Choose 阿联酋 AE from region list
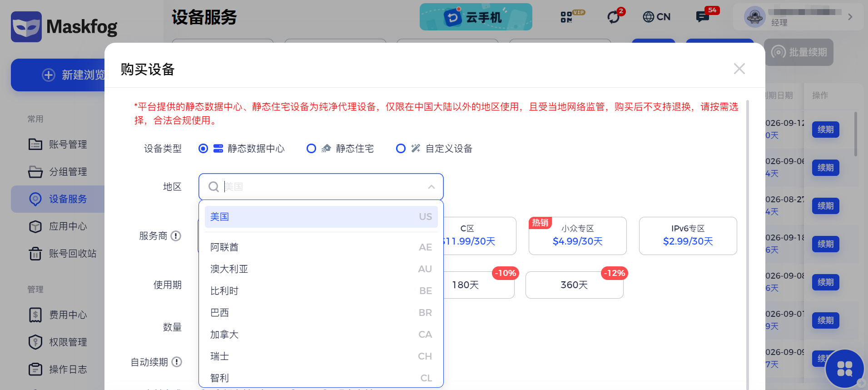Viewport: 868px width, 390px height. pyautogui.click(x=321, y=247)
